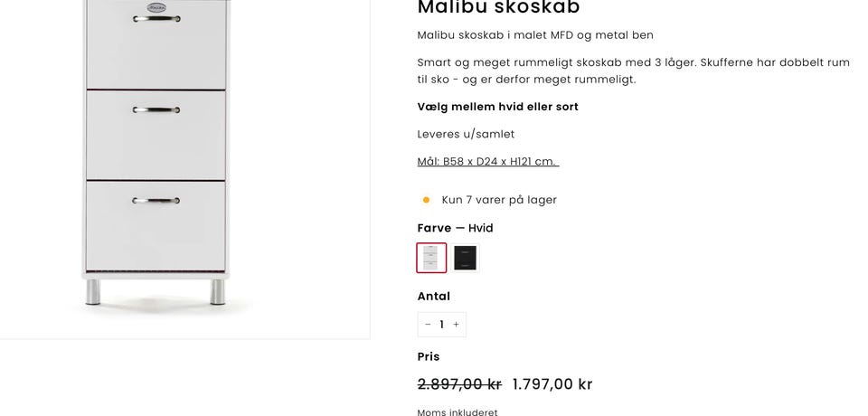
Task: Click the "Moms inkluderet" note
Action: (458, 412)
